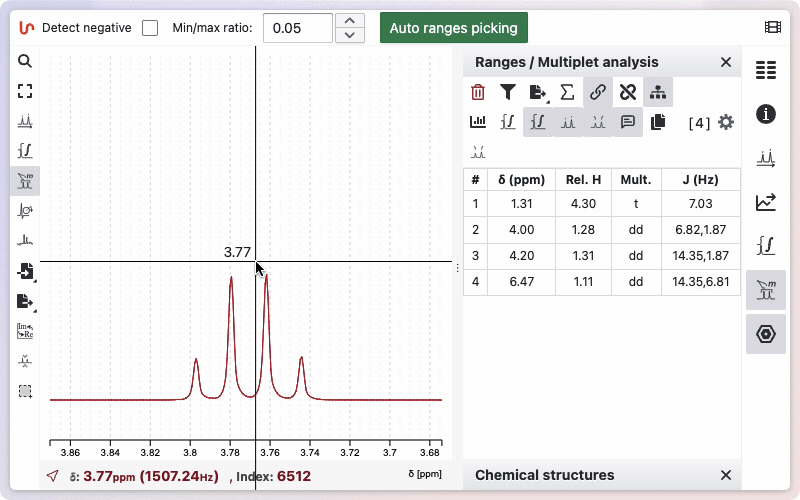Select the zoom magnifier tool

(x=25, y=61)
